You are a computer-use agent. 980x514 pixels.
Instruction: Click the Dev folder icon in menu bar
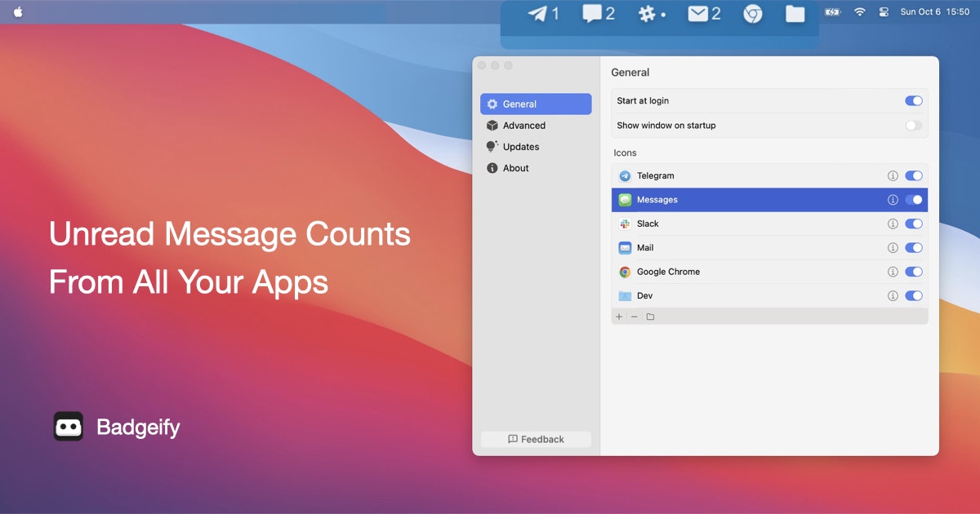point(795,14)
